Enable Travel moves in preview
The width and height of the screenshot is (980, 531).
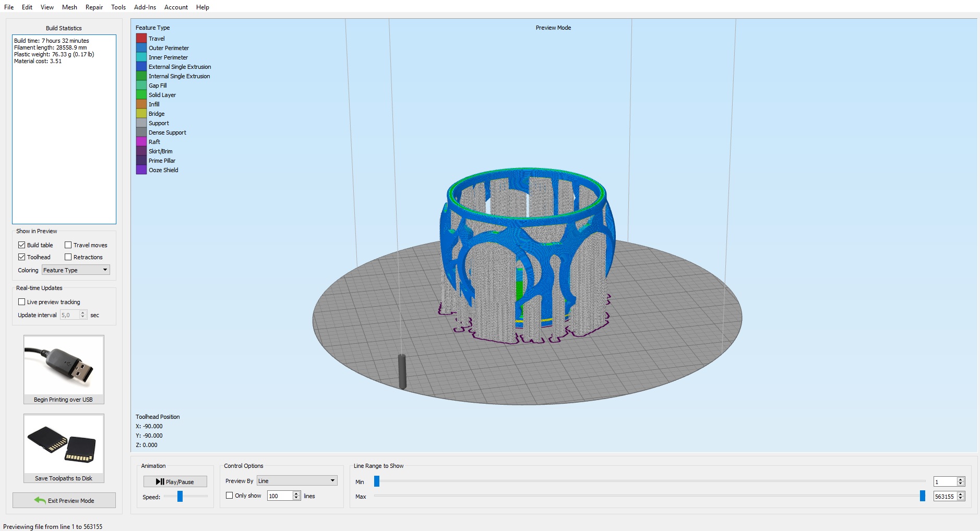[68, 245]
